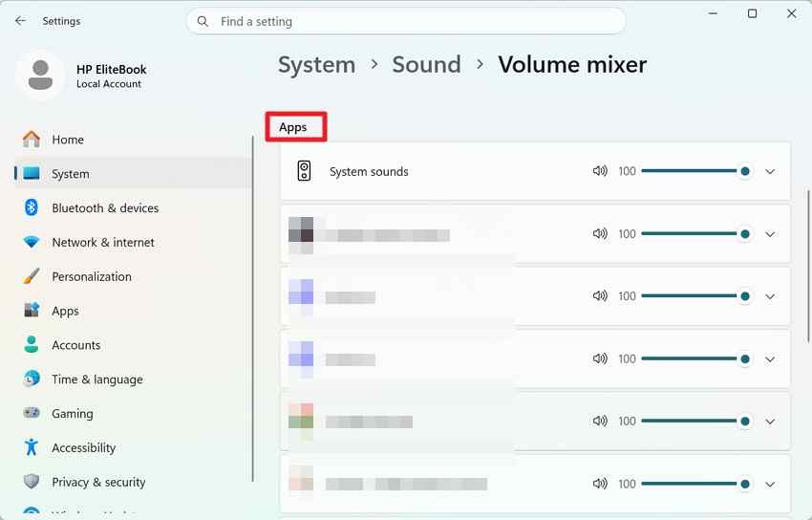Open Network & internet settings
The height and width of the screenshot is (520, 812).
pyautogui.click(x=133, y=242)
